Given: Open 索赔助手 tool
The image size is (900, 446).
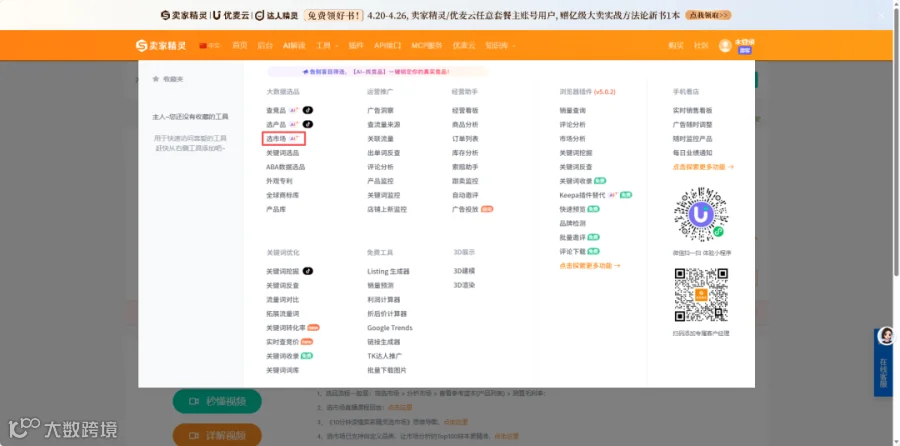Looking at the screenshot, I should (465, 166).
